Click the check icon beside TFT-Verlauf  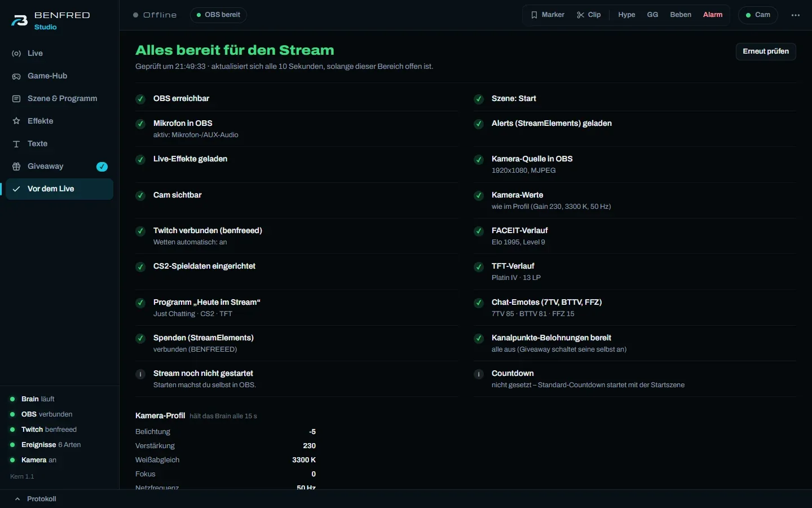coord(479,267)
